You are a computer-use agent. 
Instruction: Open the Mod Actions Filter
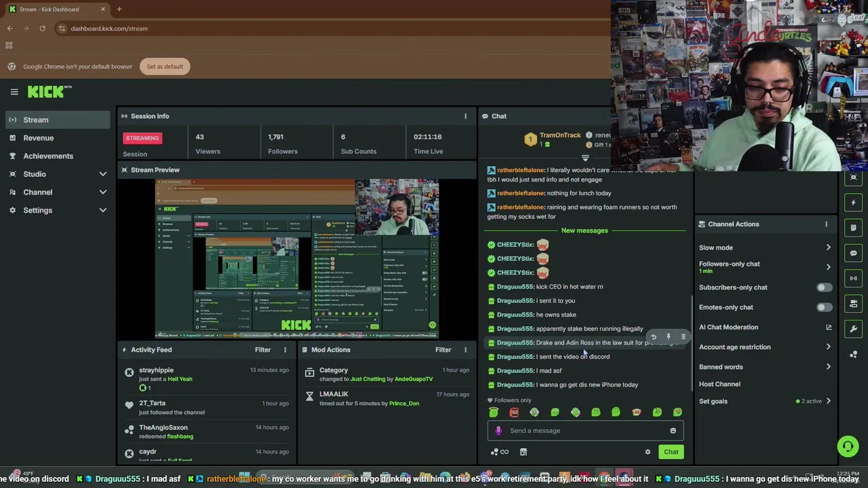pyautogui.click(x=443, y=350)
